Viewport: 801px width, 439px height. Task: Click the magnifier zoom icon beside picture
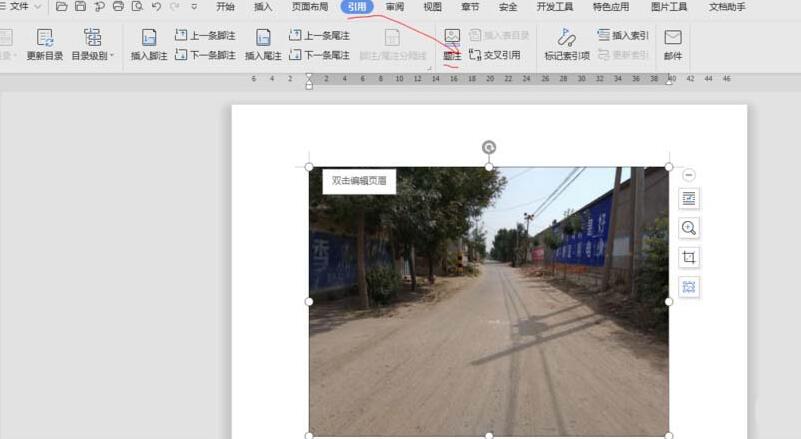[x=689, y=228]
